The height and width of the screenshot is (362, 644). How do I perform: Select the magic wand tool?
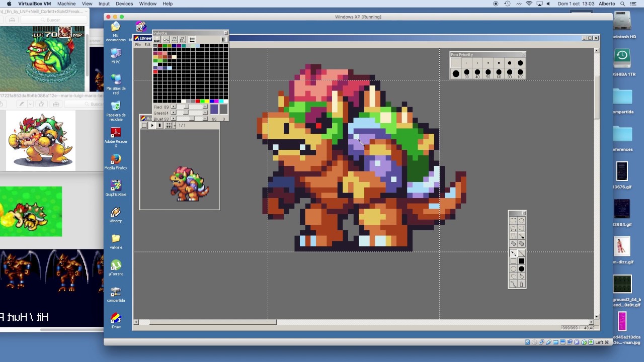(x=521, y=236)
